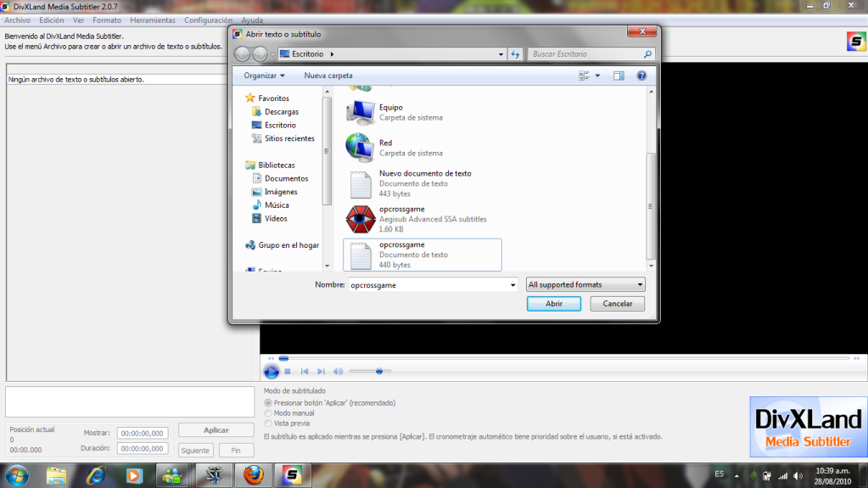Viewport: 868px width, 488px height.
Task: Select the Red network folder icon
Action: pyautogui.click(x=360, y=148)
